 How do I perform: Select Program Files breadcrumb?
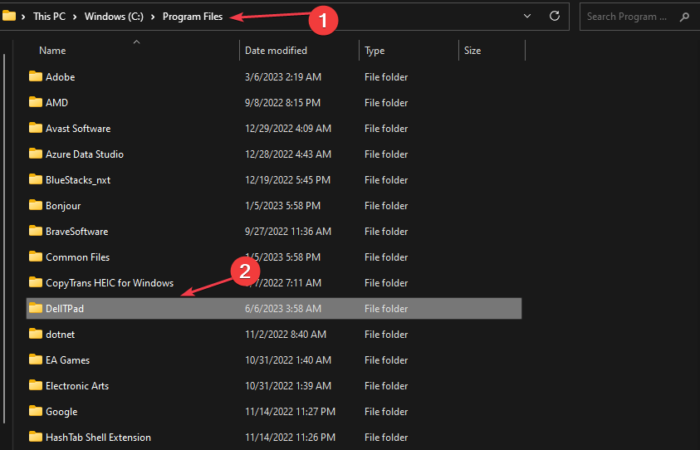(192, 17)
